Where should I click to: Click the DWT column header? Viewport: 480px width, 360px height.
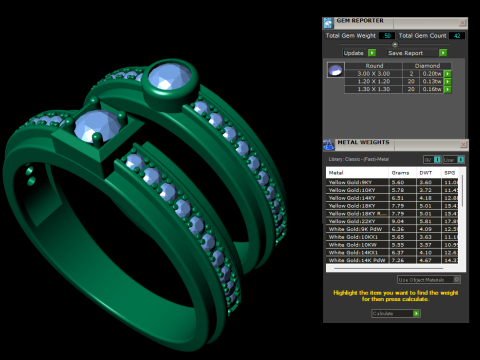pos(429,173)
